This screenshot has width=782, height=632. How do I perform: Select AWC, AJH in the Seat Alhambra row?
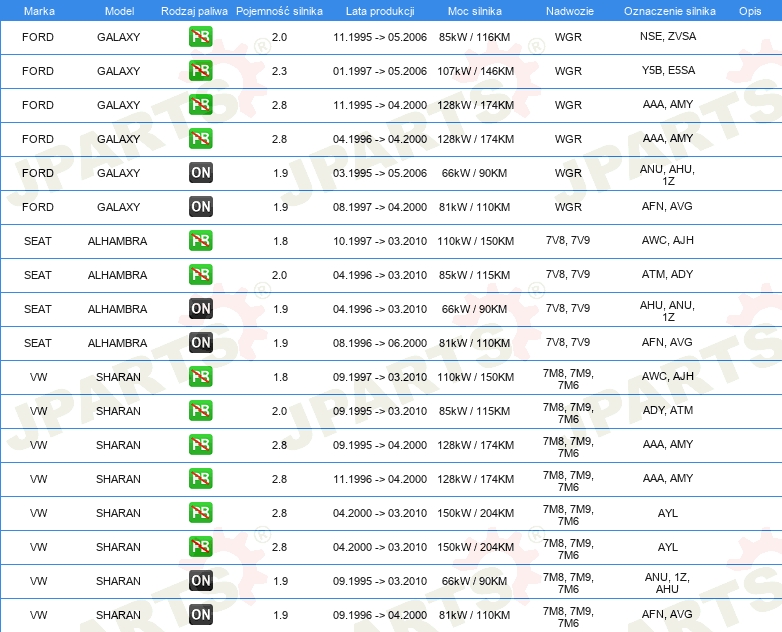(x=667, y=240)
